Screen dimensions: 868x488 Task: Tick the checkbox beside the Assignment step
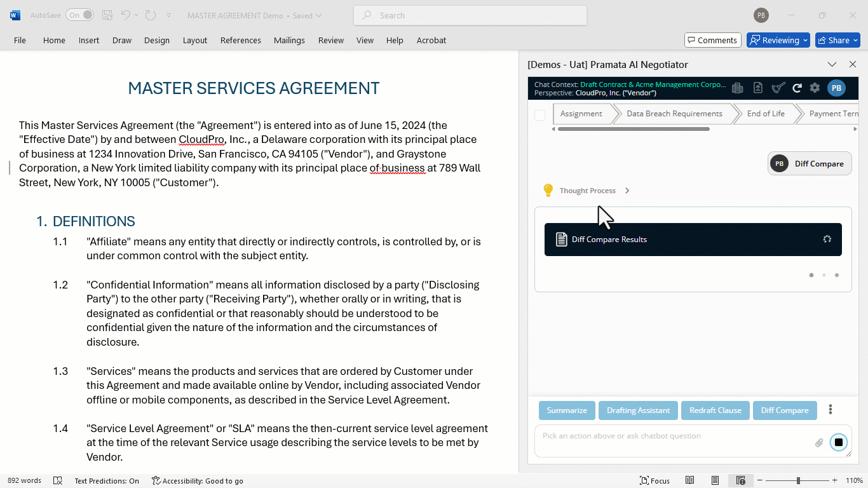(539, 115)
